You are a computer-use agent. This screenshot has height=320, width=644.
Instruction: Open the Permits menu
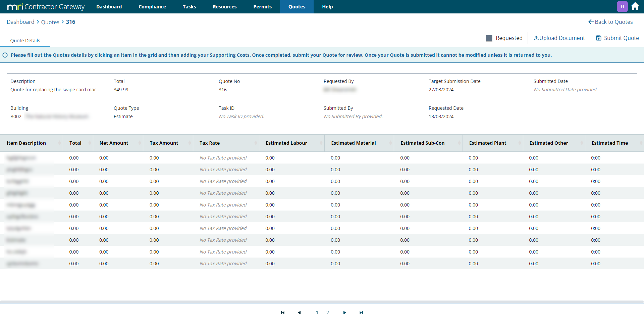click(262, 7)
